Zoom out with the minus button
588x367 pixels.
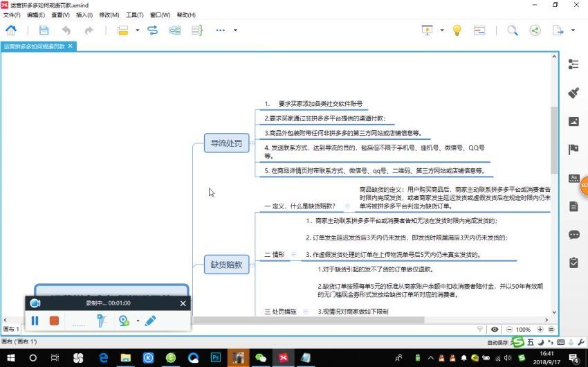[x=509, y=329]
